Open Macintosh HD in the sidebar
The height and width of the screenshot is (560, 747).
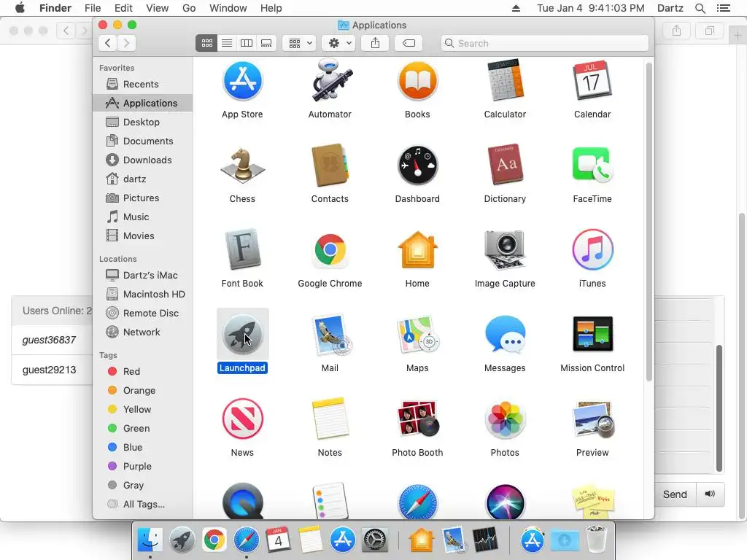point(143,295)
